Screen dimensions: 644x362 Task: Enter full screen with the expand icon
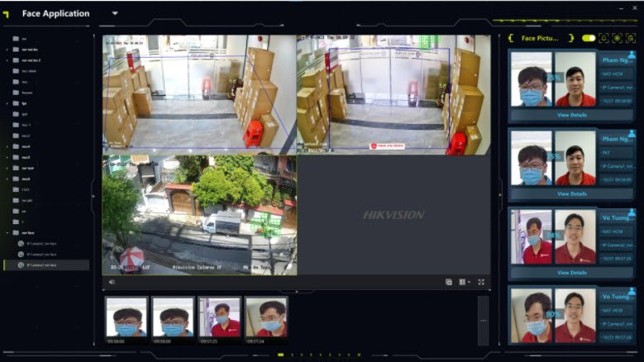[x=481, y=282]
